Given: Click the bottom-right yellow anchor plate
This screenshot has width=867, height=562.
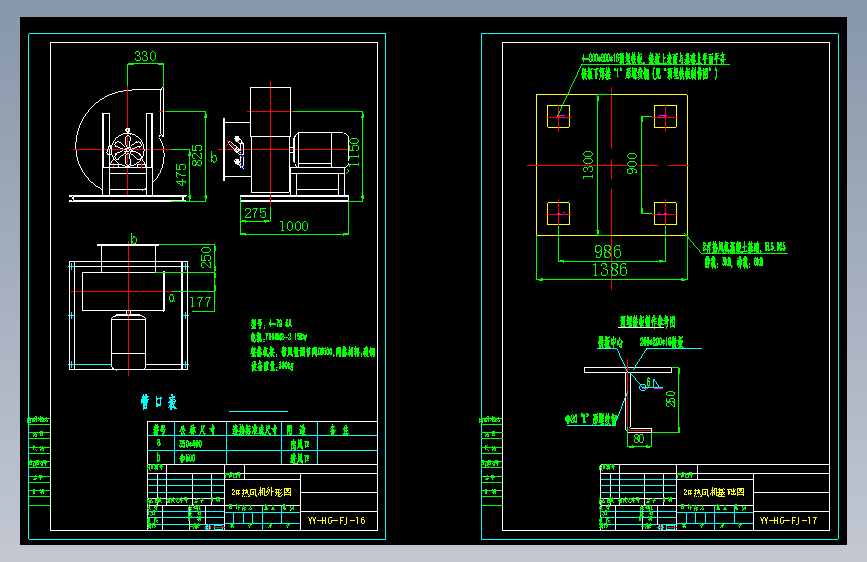Looking at the screenshot, I should 665,213.
